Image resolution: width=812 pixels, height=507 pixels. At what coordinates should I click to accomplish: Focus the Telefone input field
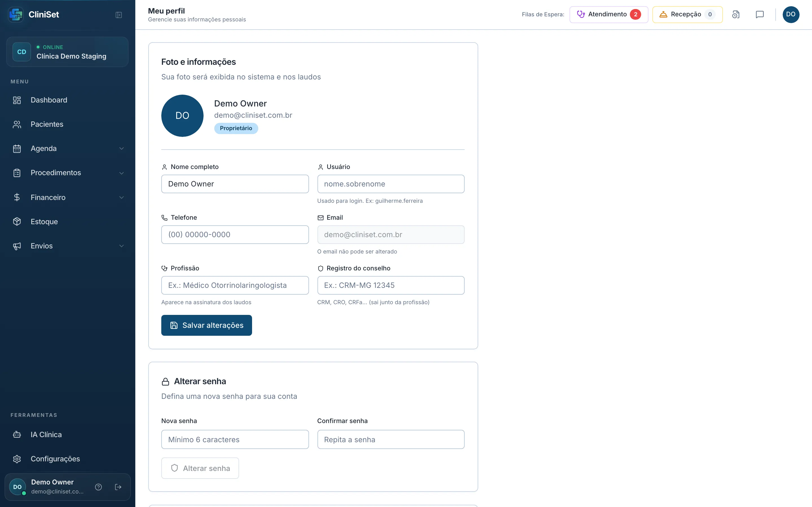coord(235,234)
